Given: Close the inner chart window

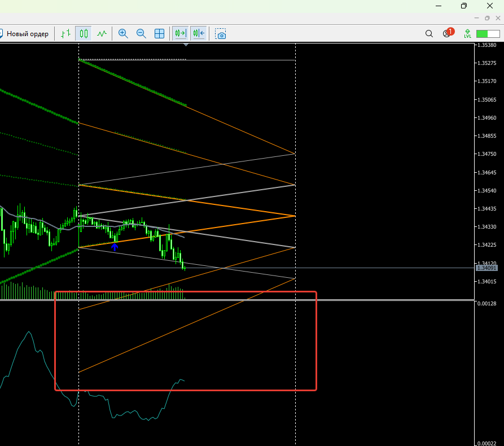Looking at the screenshot, I should point(498,18).
